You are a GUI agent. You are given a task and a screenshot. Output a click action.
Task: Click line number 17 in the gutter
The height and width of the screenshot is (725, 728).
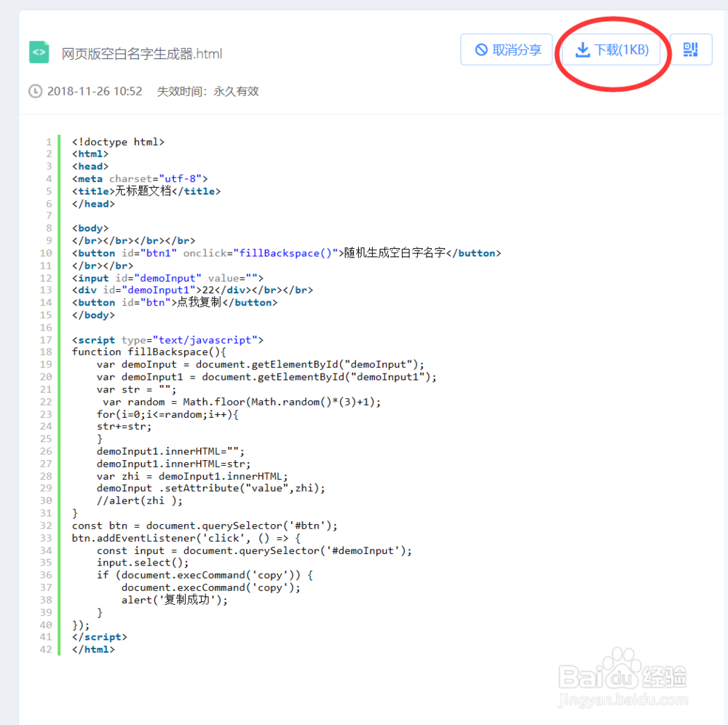click(46, 340)
